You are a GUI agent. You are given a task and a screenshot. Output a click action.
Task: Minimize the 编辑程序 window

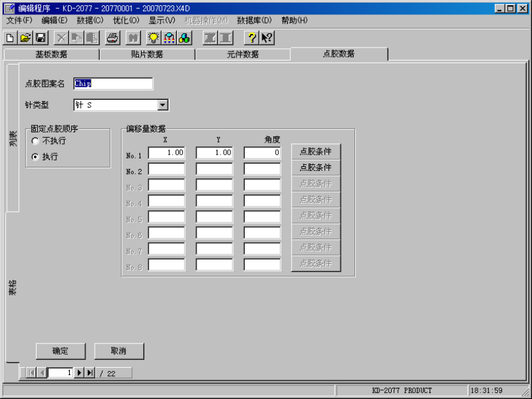(499, 8)
